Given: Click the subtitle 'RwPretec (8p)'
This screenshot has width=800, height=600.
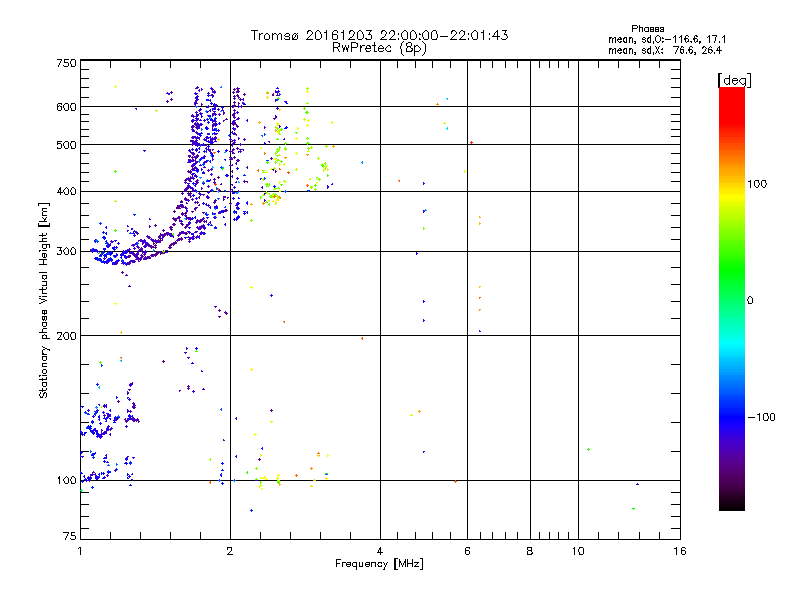Looking at the screenshot, I should (x=379, y=48).
